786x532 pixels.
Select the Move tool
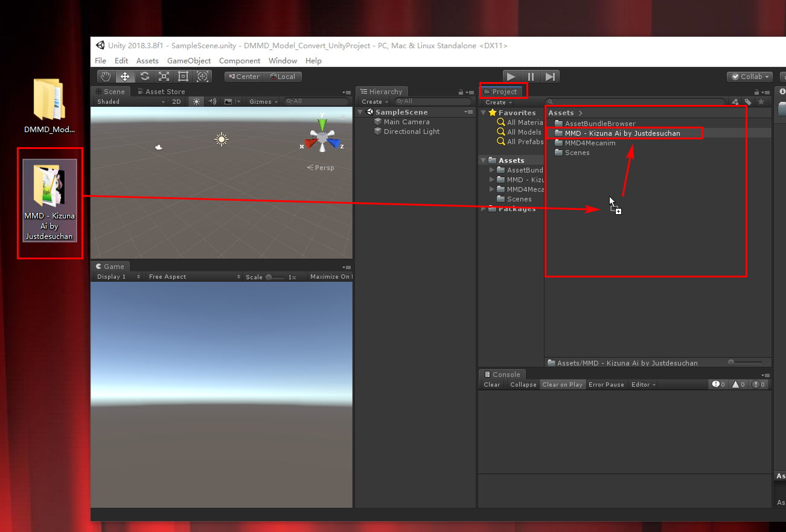[125, 76]
